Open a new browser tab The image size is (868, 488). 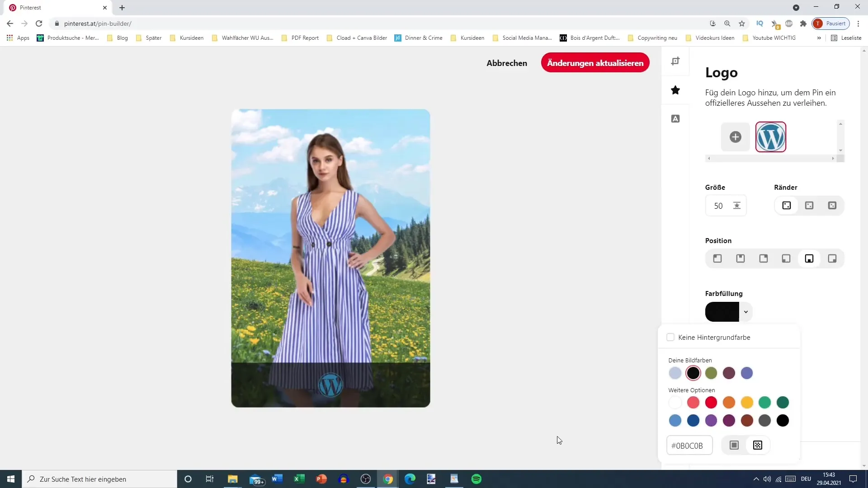point(122,8)
